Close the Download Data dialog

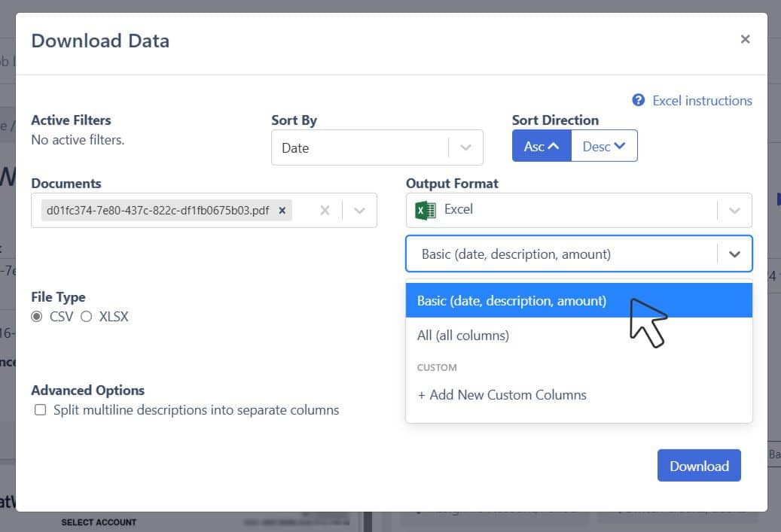tap(745, 39)
